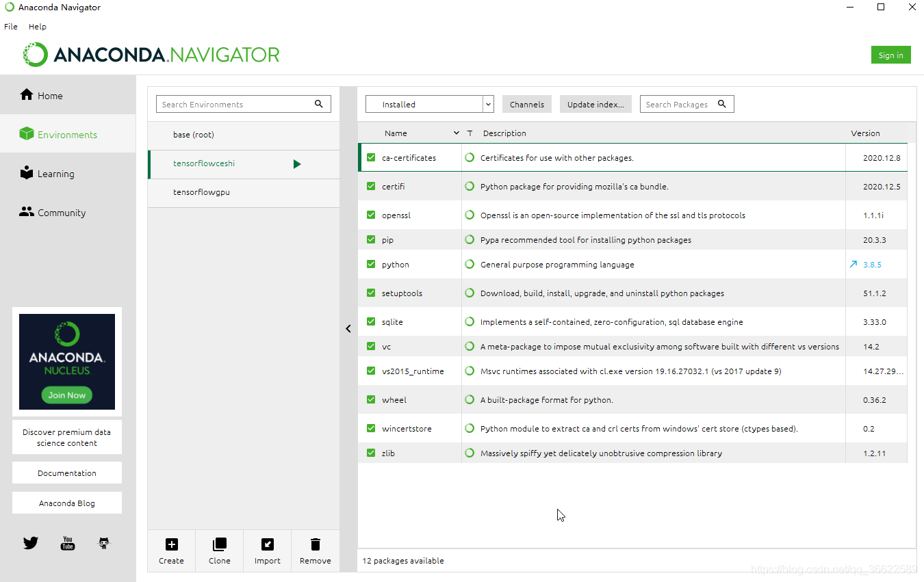Viewport: 924px width, 582px height.
Task: Click the Remove environment trash icon
Action: click(315, 544)
